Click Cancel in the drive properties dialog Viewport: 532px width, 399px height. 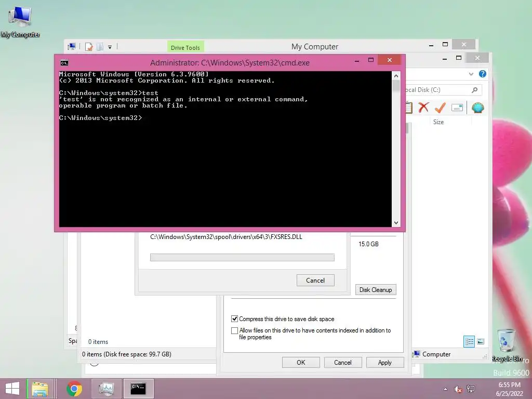click(x=343, y=362)
